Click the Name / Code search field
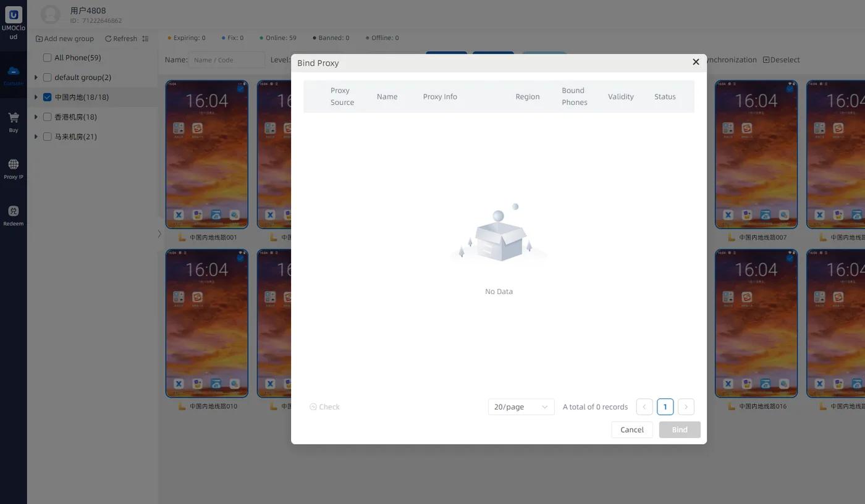 click(x=226, y=60)
